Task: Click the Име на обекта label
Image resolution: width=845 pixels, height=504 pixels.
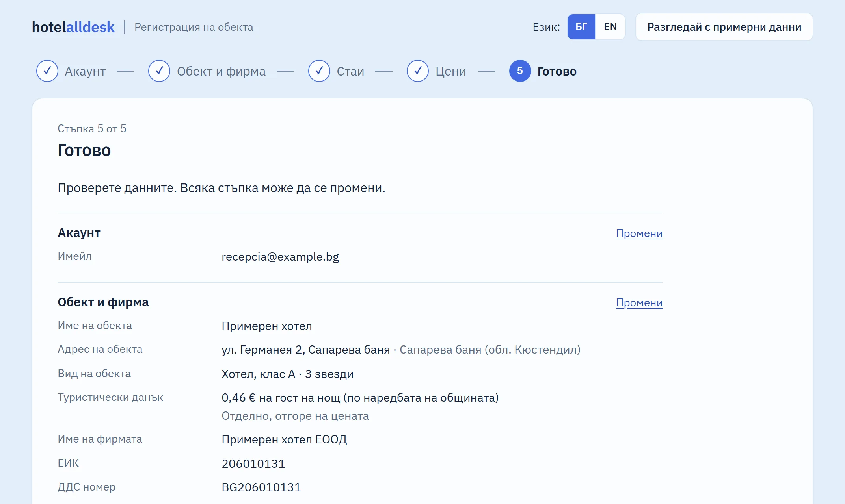Action: click(x=95, y=326)
